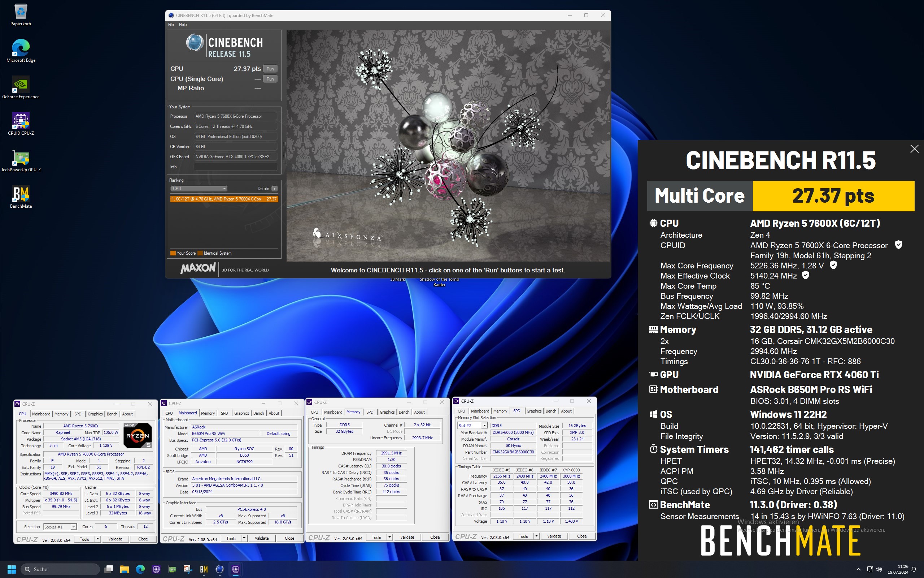The height and width of the screenshot is (578, 924).
Task: Click Cinebench title bar app icon
Action: pyautogui.click(x=171, y=15)
